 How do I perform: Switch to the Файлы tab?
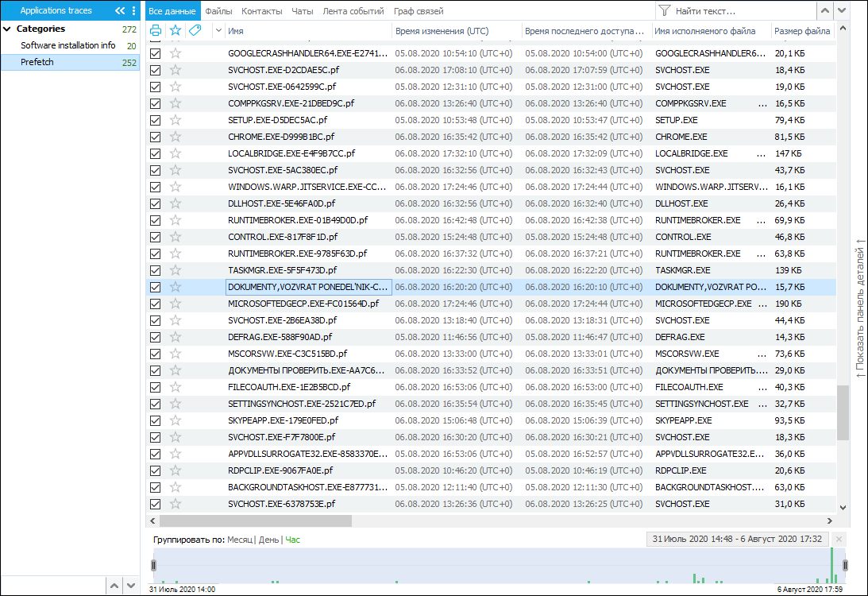[218, 11]
